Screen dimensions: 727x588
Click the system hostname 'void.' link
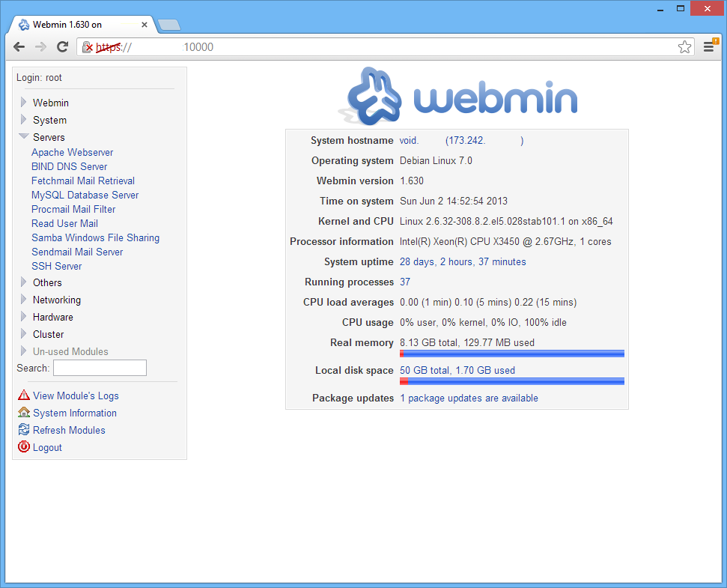(409, 141)
